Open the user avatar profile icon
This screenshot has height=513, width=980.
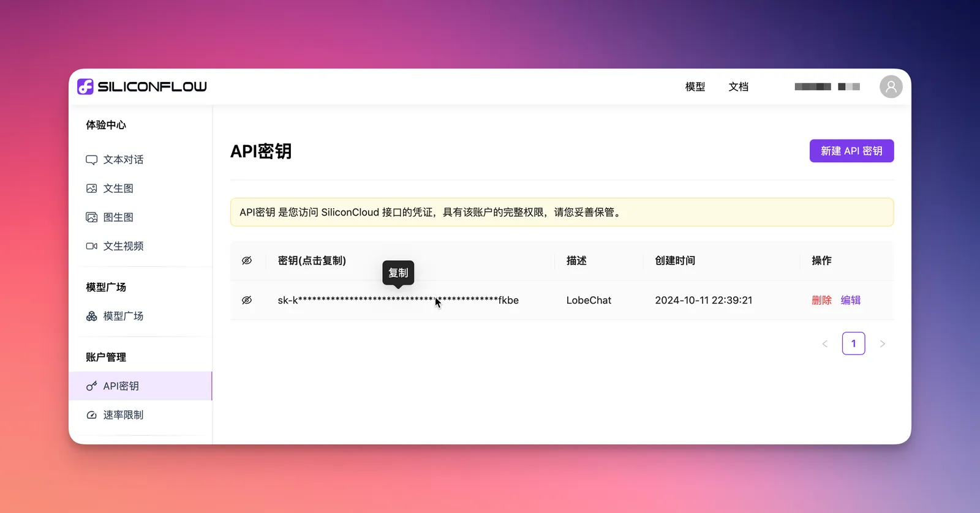891,87
